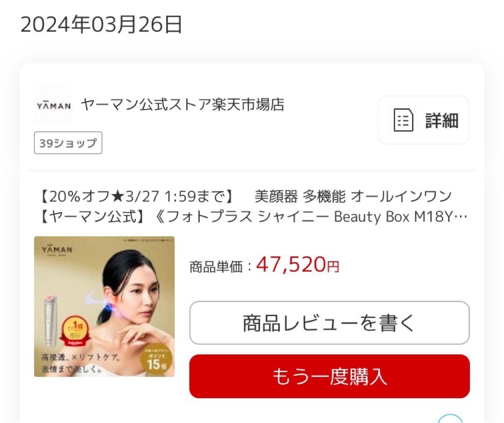Screen dimensions: 504x423
Task: Tap the YA-MAN shop logo icon
Action: coord(53,106)
